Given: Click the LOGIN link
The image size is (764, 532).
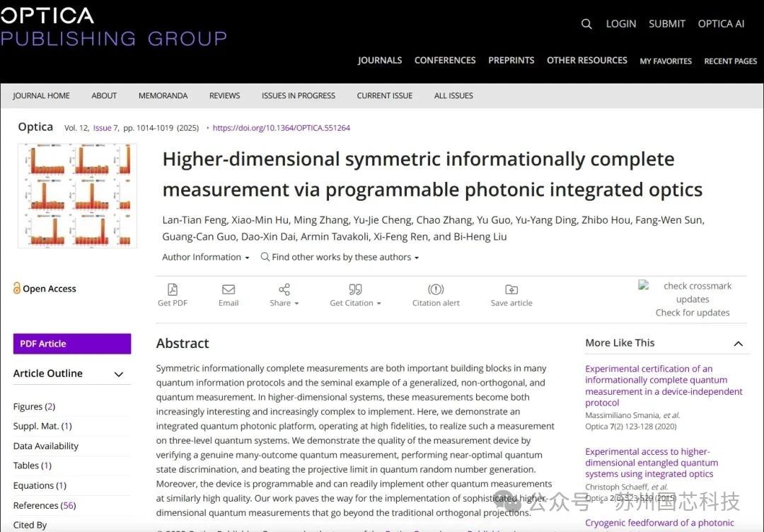Looking at the screenshot, I should click(621, 23).
